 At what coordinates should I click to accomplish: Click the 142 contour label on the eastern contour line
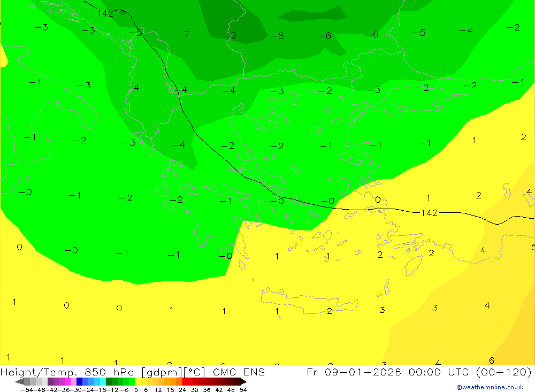429,213
